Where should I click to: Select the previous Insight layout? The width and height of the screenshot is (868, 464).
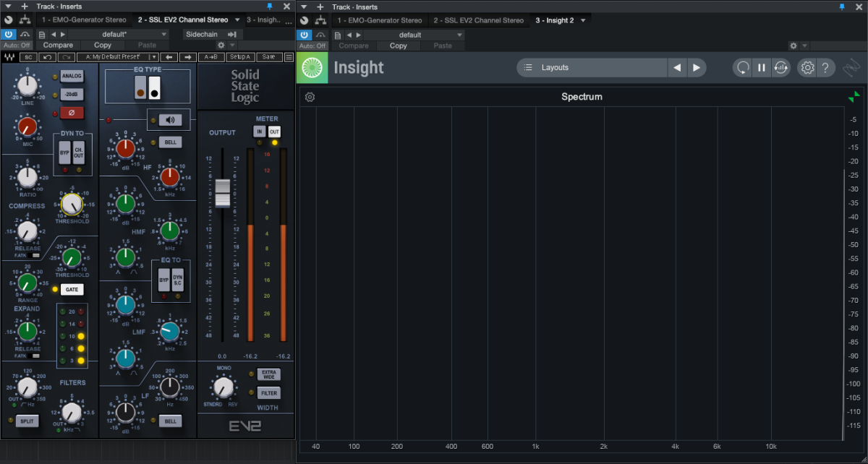(677, 67)
